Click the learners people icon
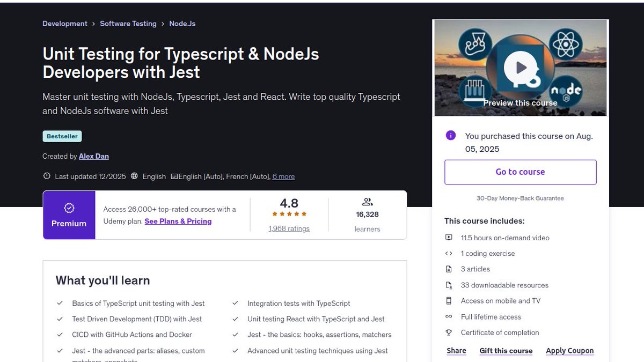 [367, 202]
